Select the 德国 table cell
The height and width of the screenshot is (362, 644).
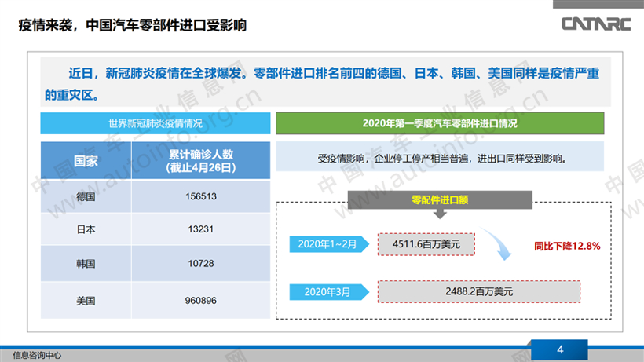(86, 196)
